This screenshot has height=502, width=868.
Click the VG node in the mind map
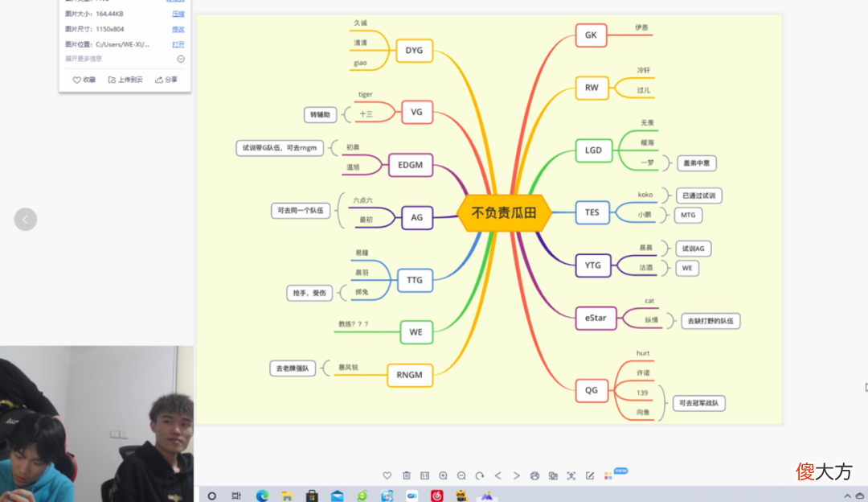pos(417,112)
